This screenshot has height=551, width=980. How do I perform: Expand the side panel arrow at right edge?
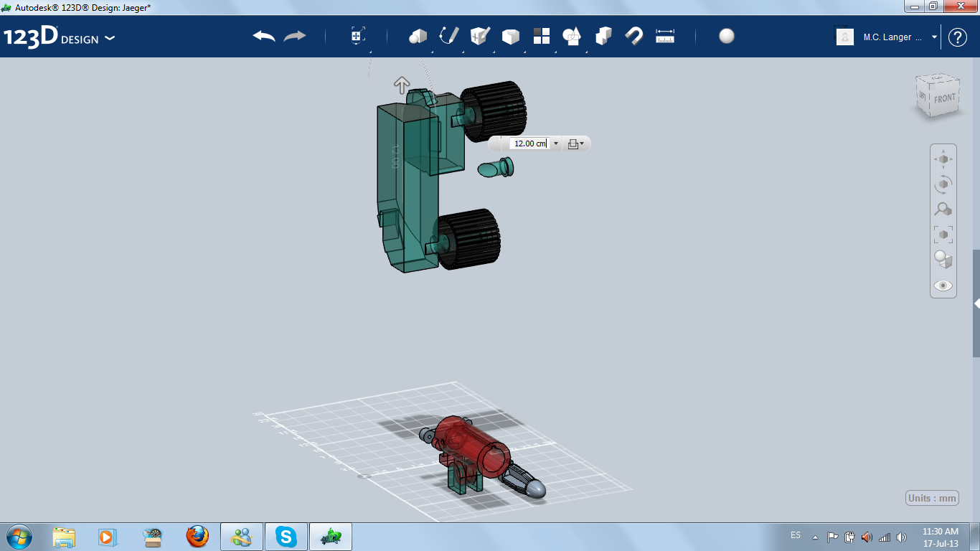click(976, 303)
